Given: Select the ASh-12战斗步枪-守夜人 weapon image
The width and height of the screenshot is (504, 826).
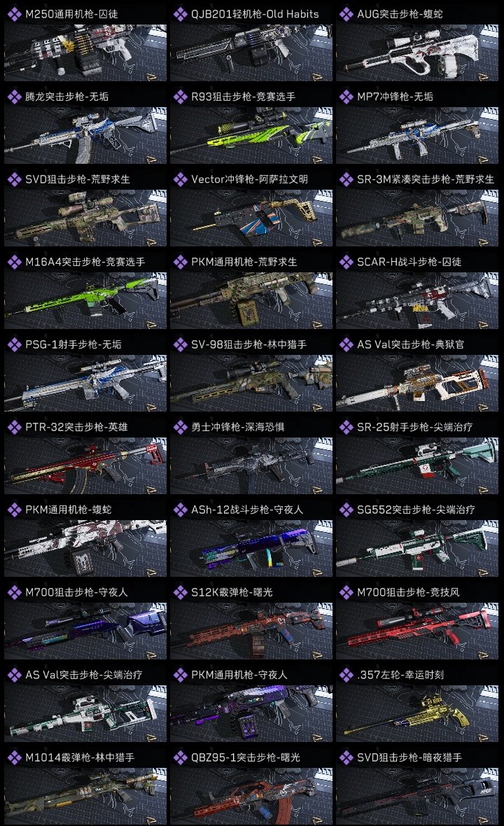Looking at the screenshot, I should point(251,548).
